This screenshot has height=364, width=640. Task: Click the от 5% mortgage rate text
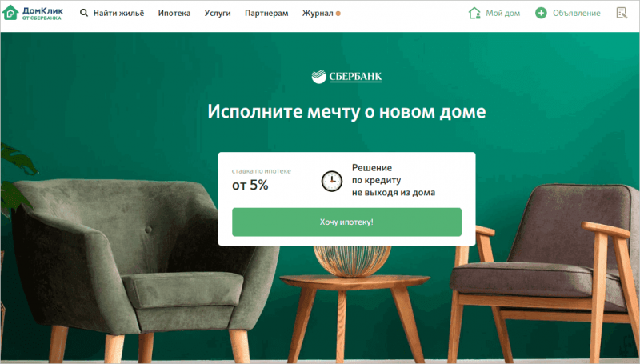tap(250, 185)
